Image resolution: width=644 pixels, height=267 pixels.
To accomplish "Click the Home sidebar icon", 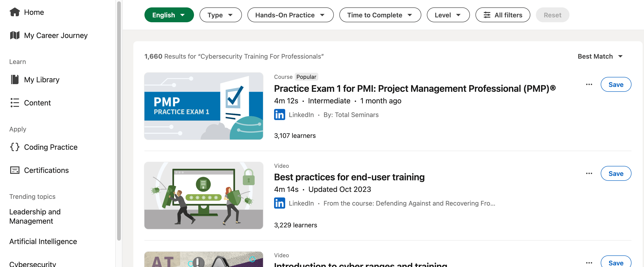I will pyautogui.click(x=14, y=12).
